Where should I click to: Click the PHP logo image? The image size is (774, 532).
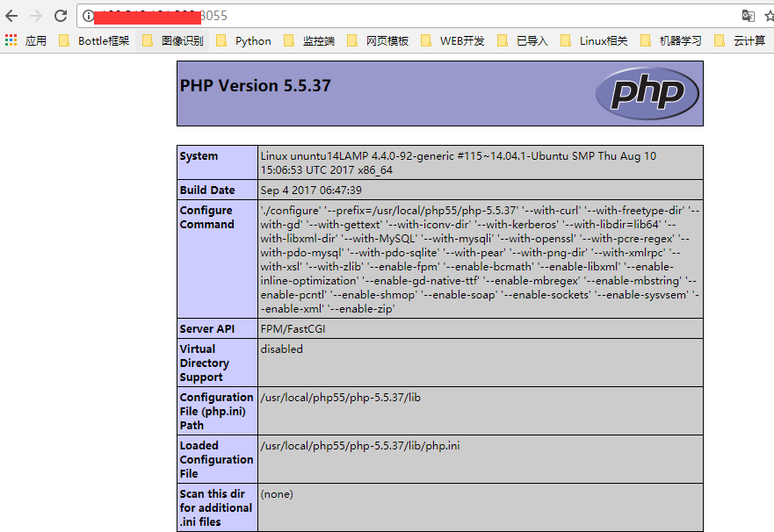[x=647, y=94]
